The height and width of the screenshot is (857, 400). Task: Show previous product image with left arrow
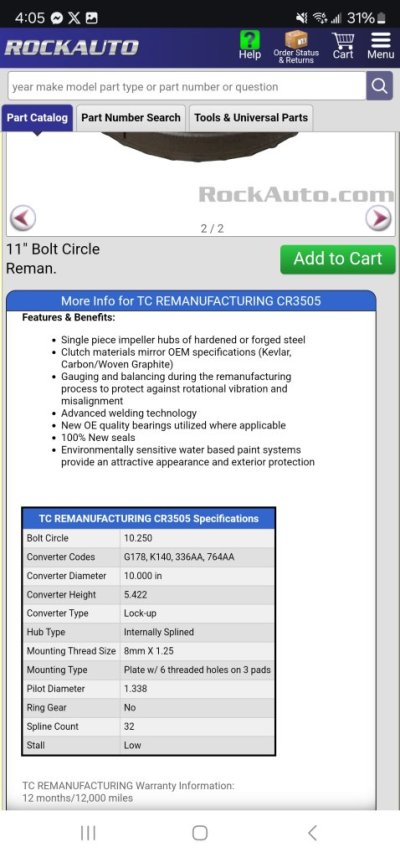point(23,218)
